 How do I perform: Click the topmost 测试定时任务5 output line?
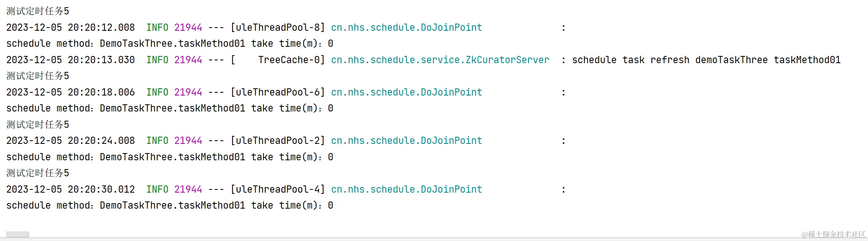[x=38, y=11]
